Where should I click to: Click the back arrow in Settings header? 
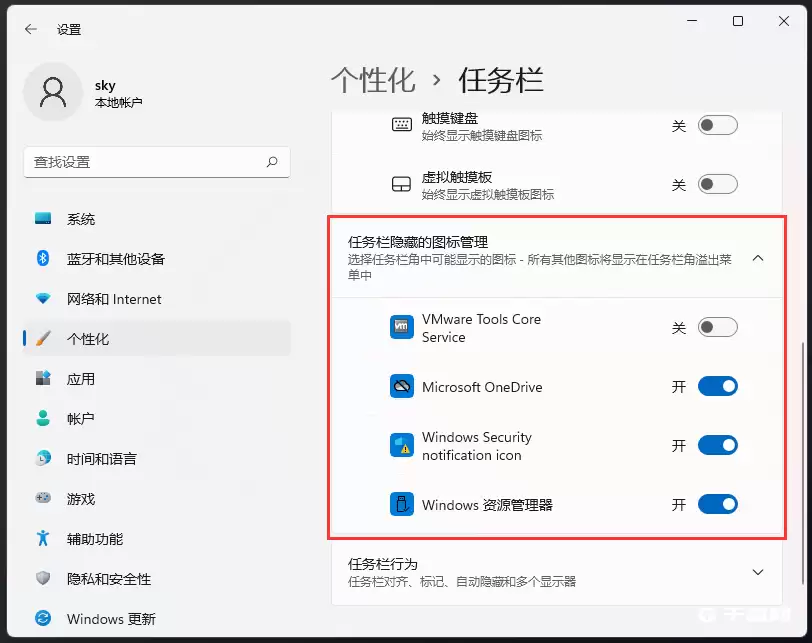point(31,30)
